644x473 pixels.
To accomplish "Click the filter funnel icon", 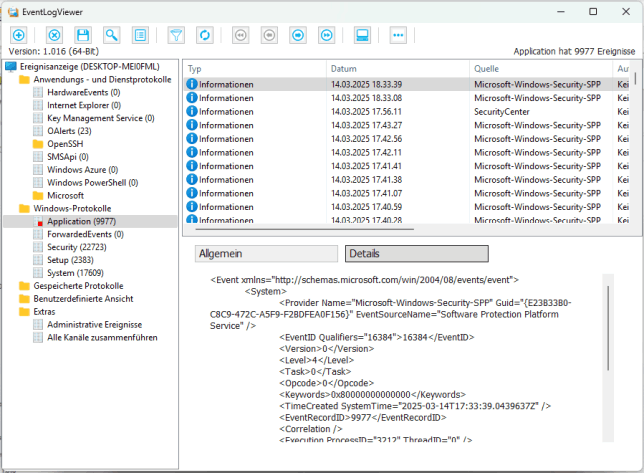I will tap(176, 35).
